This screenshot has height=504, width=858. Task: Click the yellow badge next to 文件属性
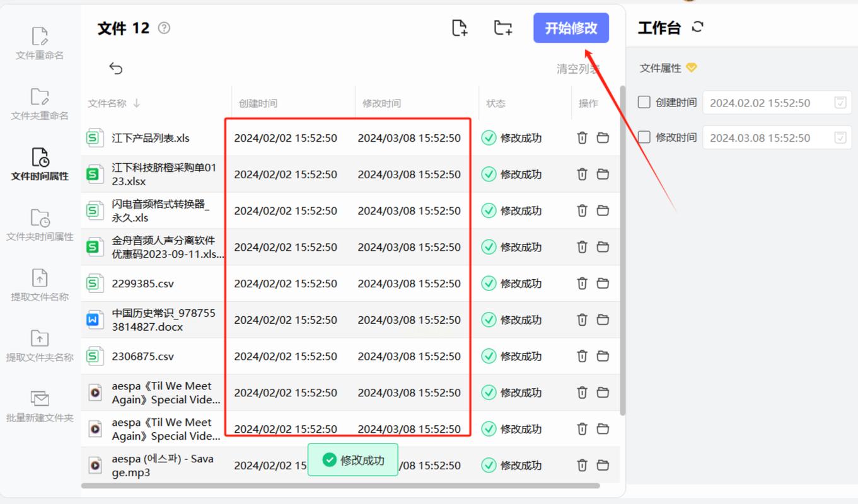pyautogui.click(x=692, y=67)
